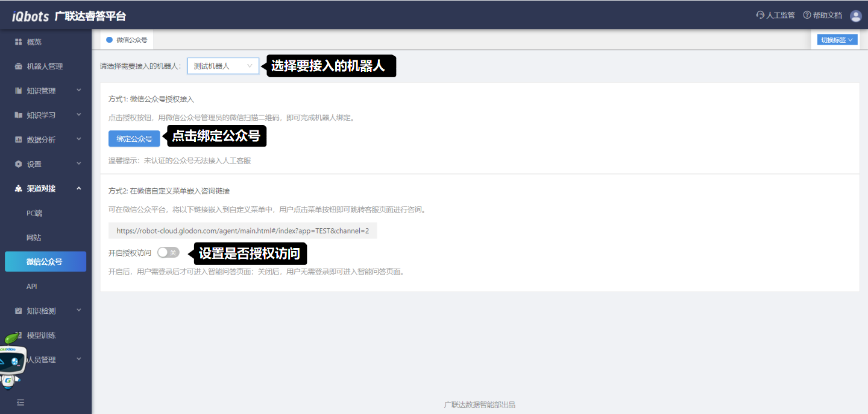Click the 机器人管理 robot icon
The width and height of the screenshot is (868, 414).
(18, 66)
